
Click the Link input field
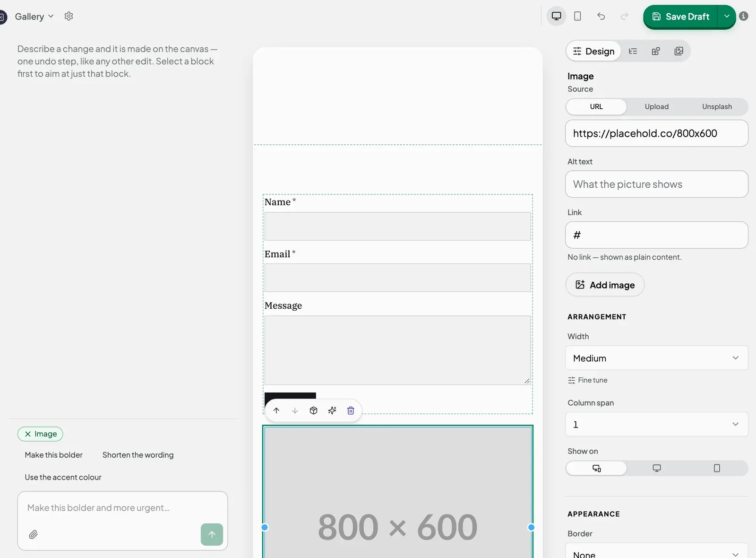657,235
